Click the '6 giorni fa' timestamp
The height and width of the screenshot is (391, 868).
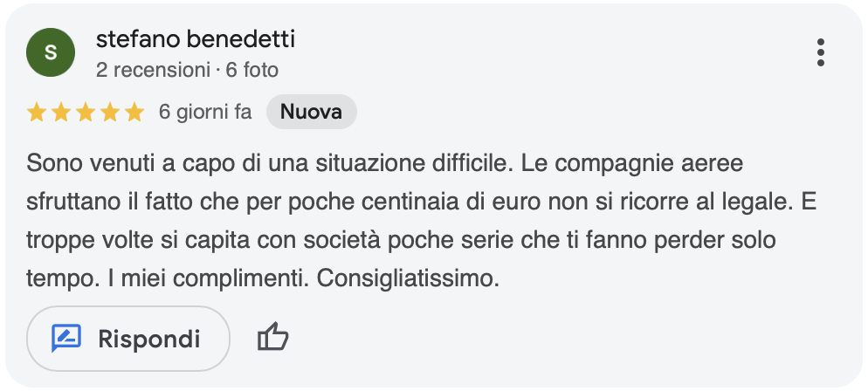point(205,113)
